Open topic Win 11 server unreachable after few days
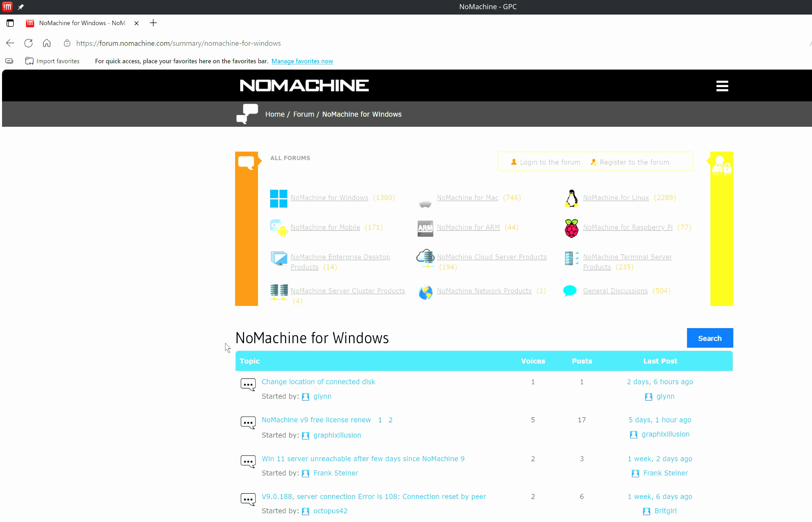812x522 pixels. coord(363,459)
